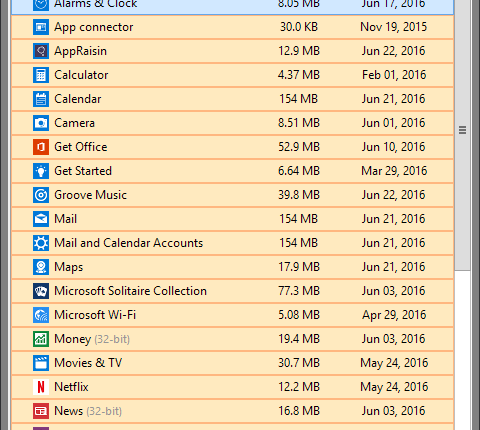This screenshot has width=480, height=430.
Task: Click the Alarms & Clock icon
Action: tap(41, 5)
